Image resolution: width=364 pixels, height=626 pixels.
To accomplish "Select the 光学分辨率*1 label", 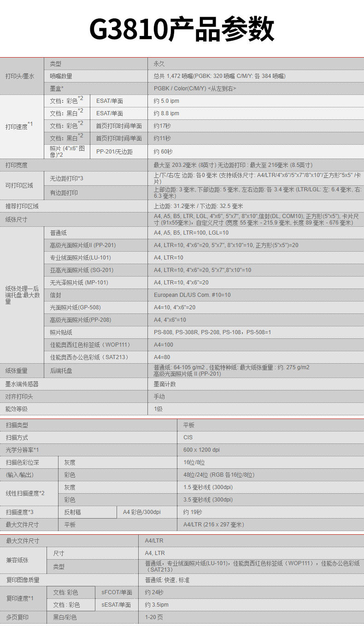I will pos(22,450).
